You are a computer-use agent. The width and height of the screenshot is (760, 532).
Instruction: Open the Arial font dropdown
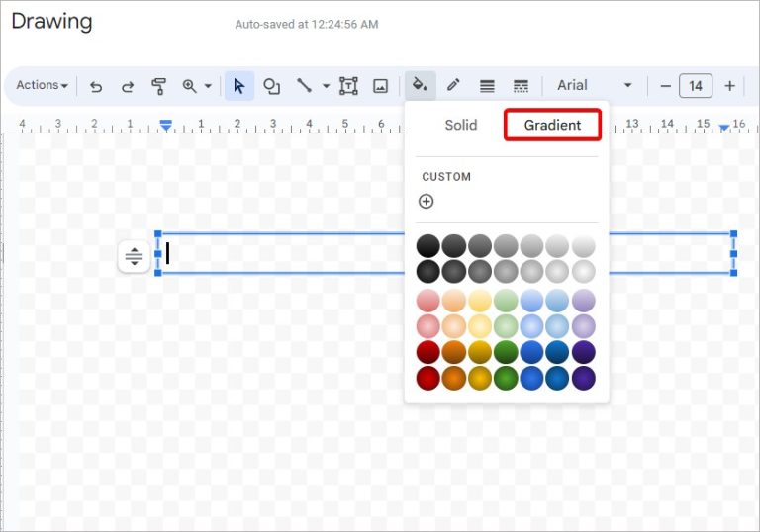pyautogui.click(x=594, y=85)
